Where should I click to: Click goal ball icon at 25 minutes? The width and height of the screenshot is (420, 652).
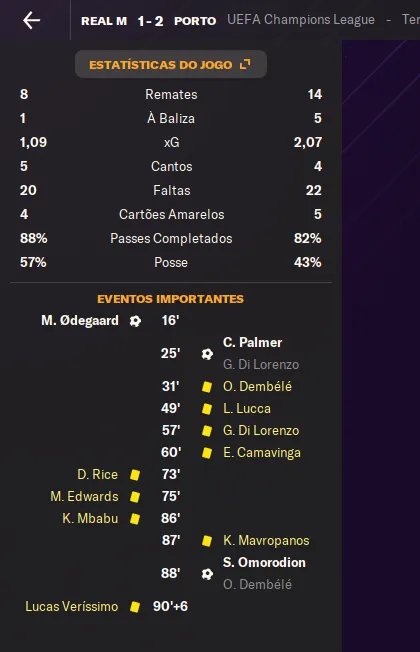coord(207,354)
